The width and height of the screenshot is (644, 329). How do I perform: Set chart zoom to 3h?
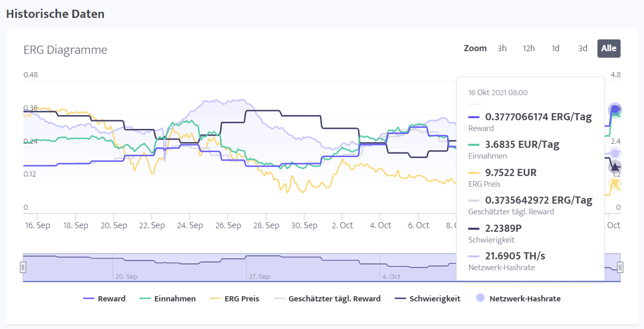coord(502,48)
